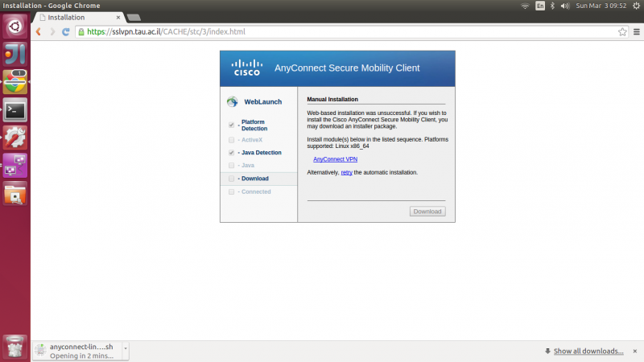
Task: Click the Bluetooth indicator in top panel
Action: coord(553,6)
